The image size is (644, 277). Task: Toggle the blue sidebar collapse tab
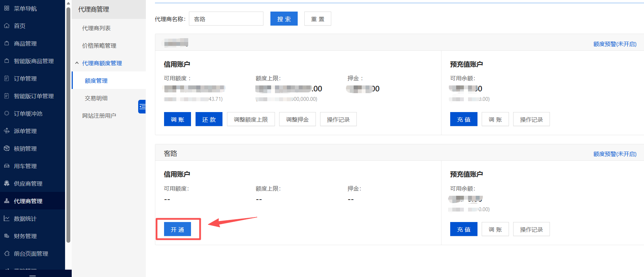[x=142, y=106]
